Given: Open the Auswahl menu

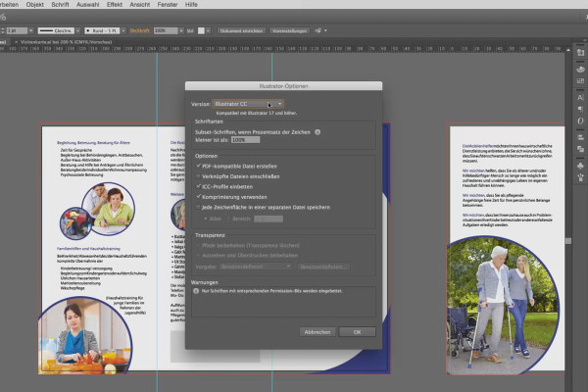Looking at the screenshot, I should tap(88, 5).
